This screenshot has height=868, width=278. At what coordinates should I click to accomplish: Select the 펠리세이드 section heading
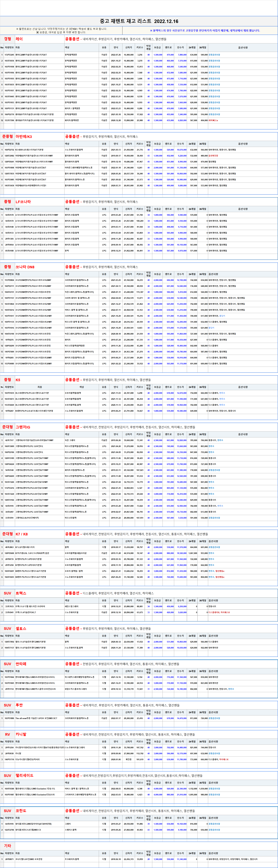[25, 775]
